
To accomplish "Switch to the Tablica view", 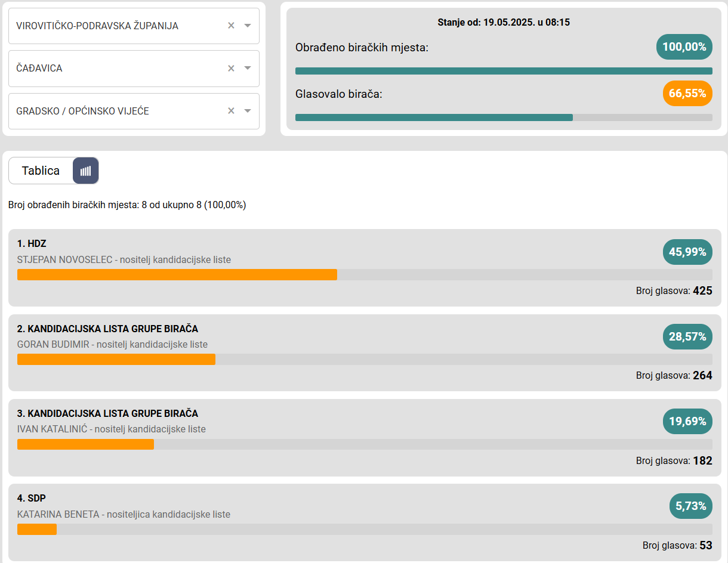I will 41,171.
